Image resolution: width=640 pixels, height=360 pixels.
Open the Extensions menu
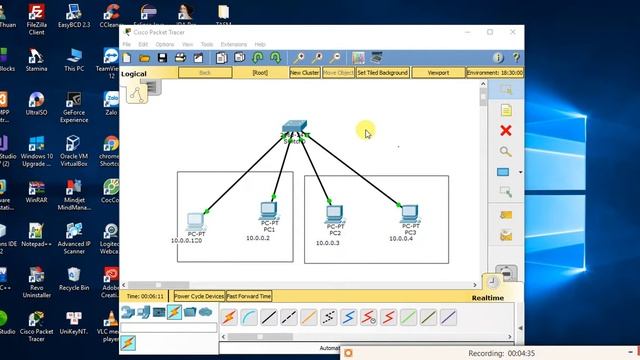click(x=234, y=44)
